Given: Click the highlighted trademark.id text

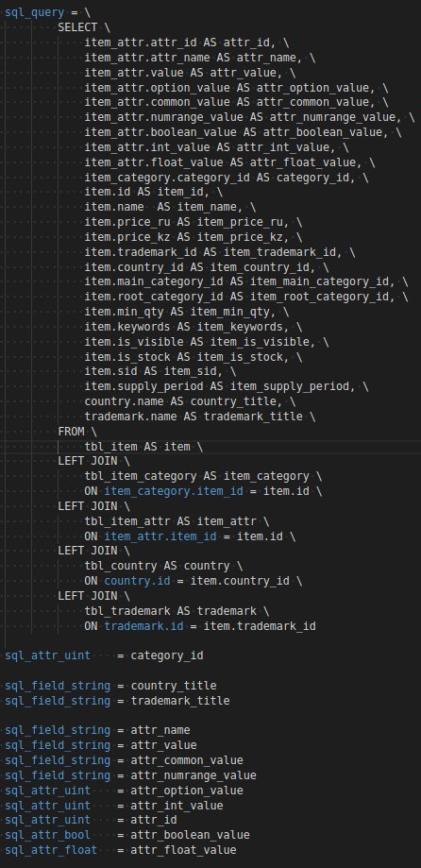Looking at the screenshot, I should pos(143,625).
